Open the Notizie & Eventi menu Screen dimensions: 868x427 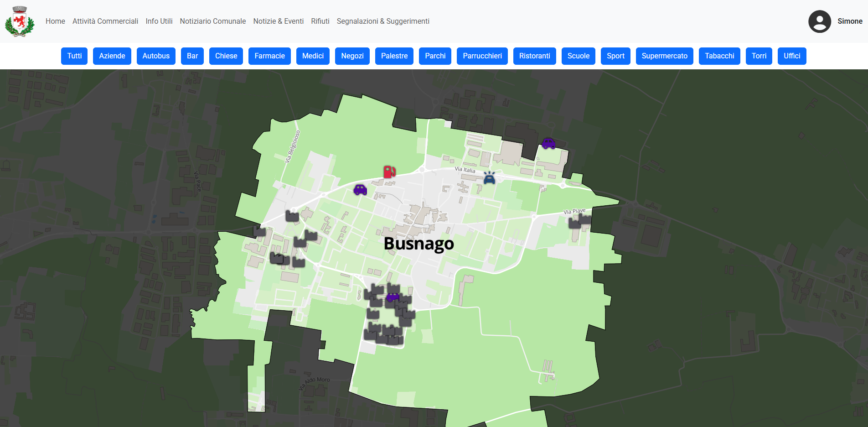point(278,21)
